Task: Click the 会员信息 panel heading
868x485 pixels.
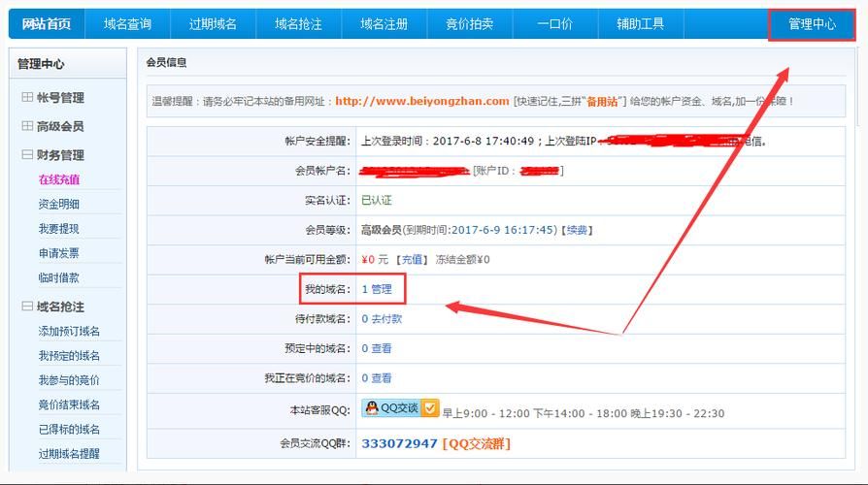Action: 166,62
